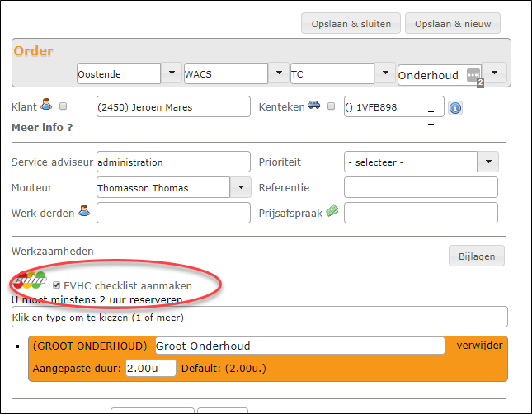The image size is (532, 414).
Task: Click the Opslaan & nieuw button
Action: (x=453, y=23)
